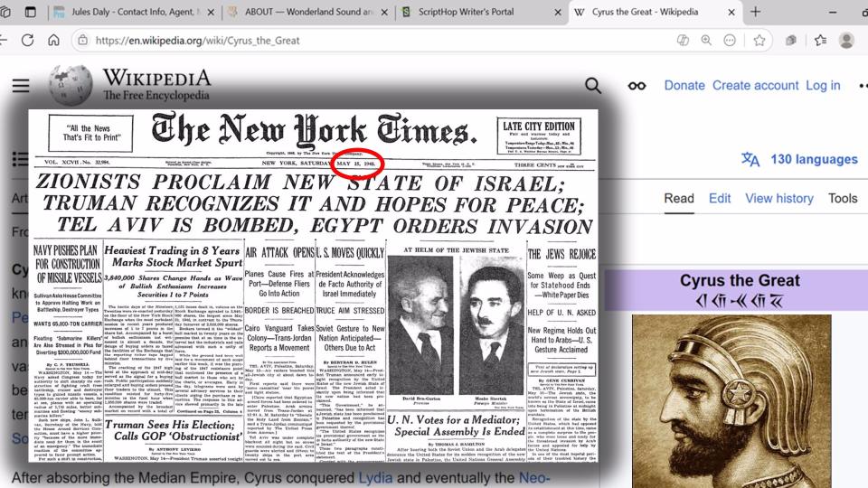Viewport: 868px width, 488px height.
Task: Toggle the table of contents list icon
Action: (x=20, y=159)
